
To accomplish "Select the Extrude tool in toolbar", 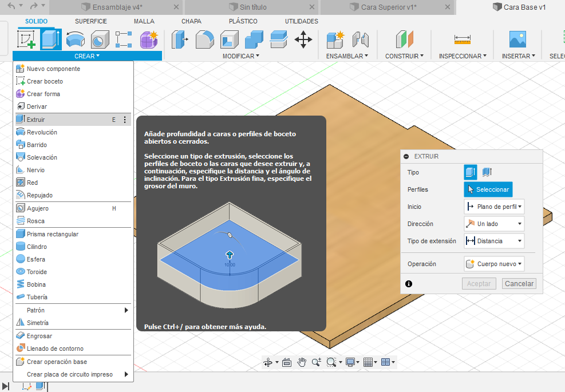I will 50,39.
